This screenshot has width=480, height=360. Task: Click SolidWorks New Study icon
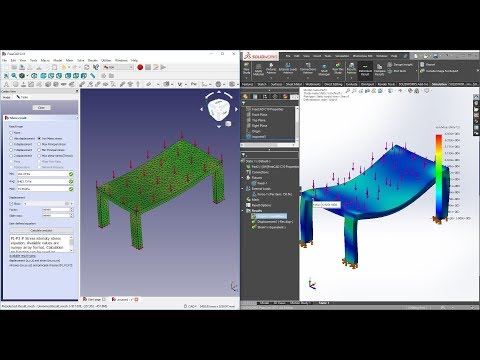click(247, 65)
